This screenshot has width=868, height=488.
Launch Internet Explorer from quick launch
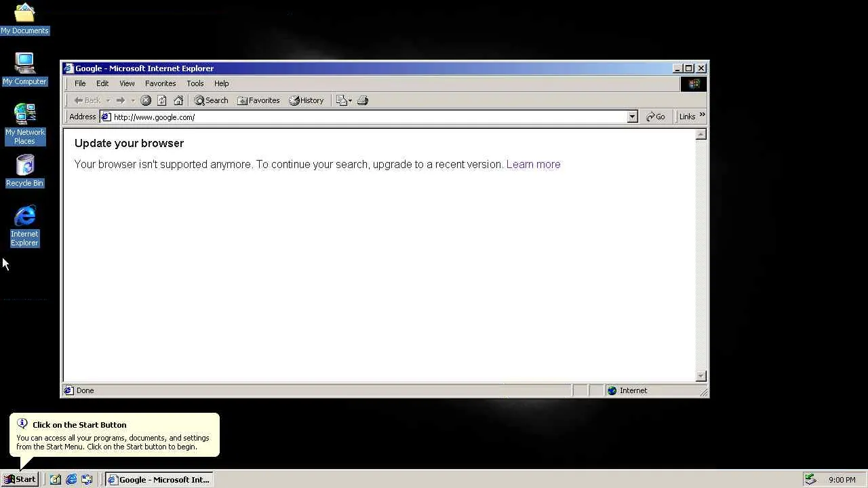tap(71, 479)
